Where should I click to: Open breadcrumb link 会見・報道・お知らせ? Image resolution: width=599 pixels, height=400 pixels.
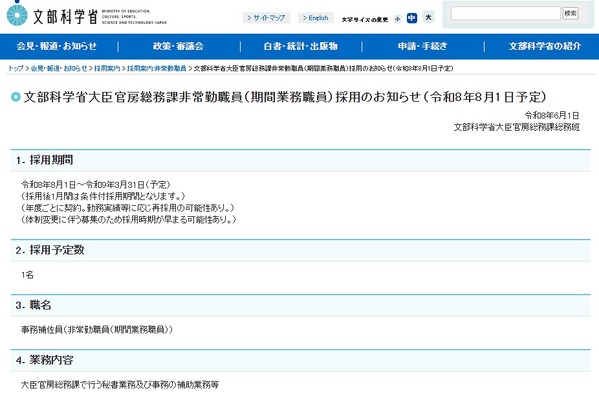(x=59, y=68)
